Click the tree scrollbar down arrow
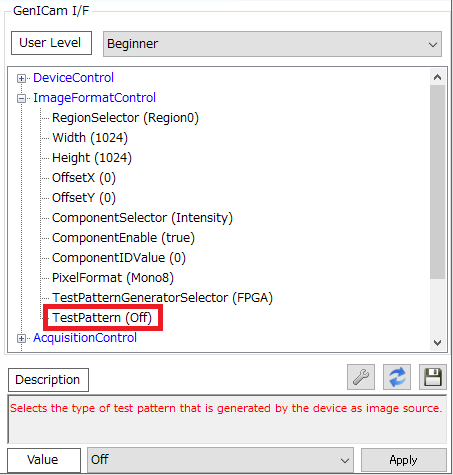The height and width of the screenshot is (475, 453). pyautogui.click(x=437, y=342)
